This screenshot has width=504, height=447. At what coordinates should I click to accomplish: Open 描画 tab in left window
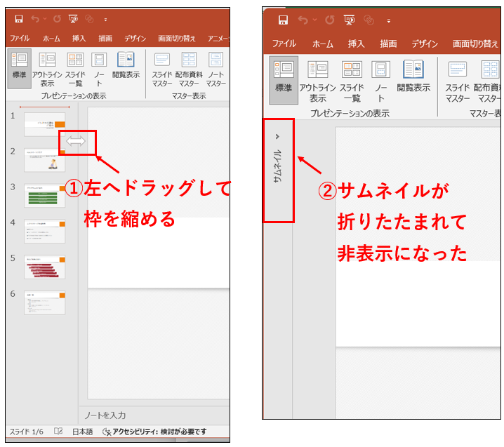tap(105, 39)
